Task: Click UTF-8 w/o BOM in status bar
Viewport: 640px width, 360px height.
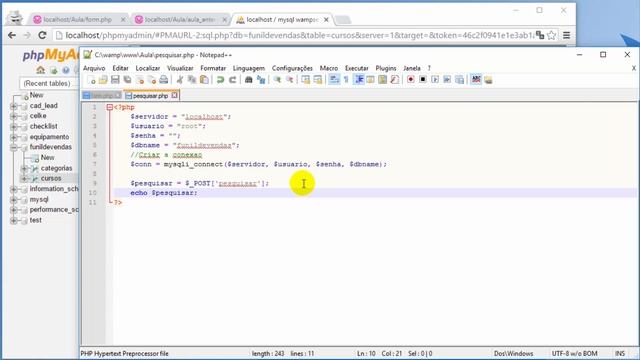Action: [x=574, y=353]
